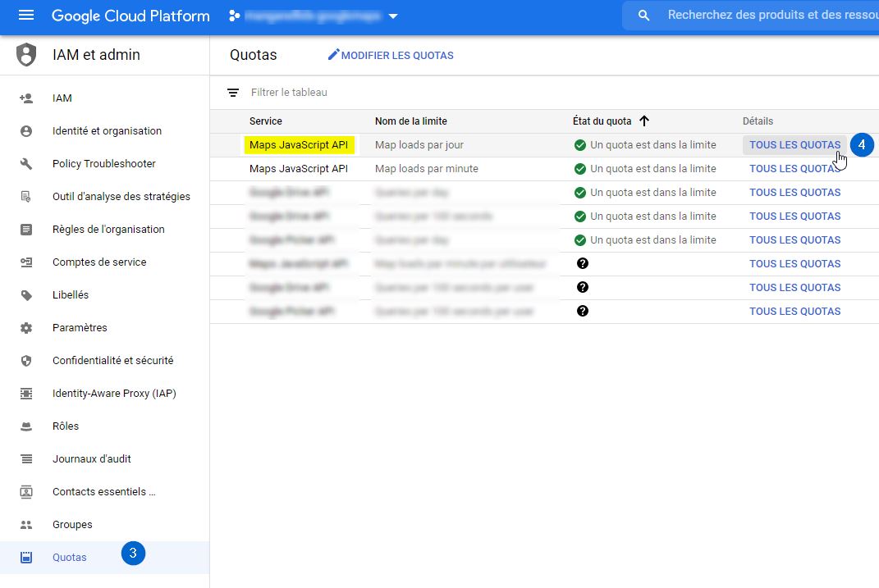Click the Contacts essentiels icon
The width and height of the screenshot is (879, 588).
click(x=26, y=492)
